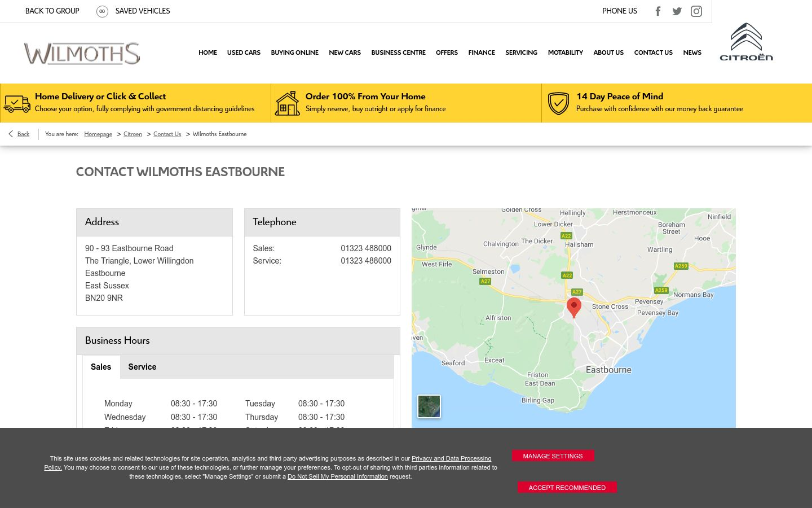Go to Homepage breadcrumb
The width and height of the screenshot is (812, 508).
pos(98,134)
